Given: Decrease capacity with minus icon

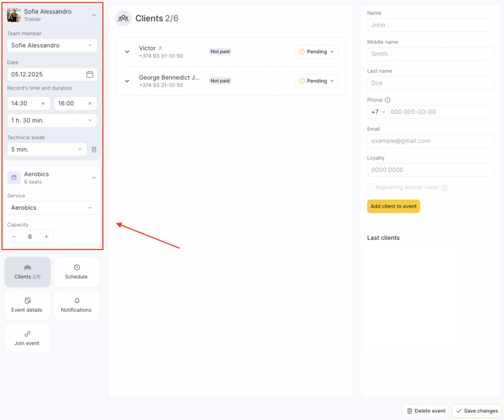Looking at the screenshot, I should (x=14, y=237).
